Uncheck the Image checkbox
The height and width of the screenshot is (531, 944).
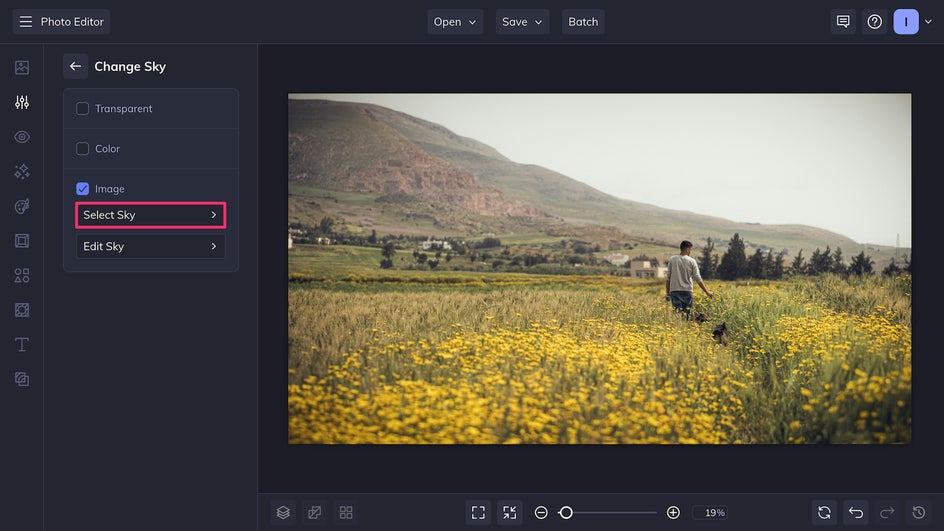click(x=82, y=188)
